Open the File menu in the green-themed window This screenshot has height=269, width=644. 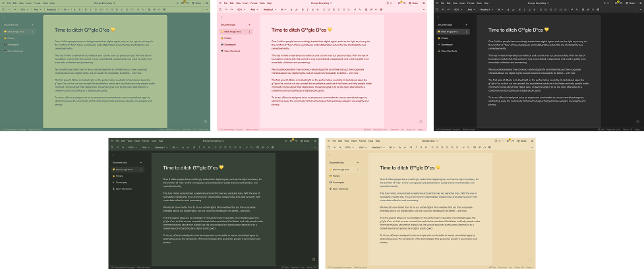point(9,3)
